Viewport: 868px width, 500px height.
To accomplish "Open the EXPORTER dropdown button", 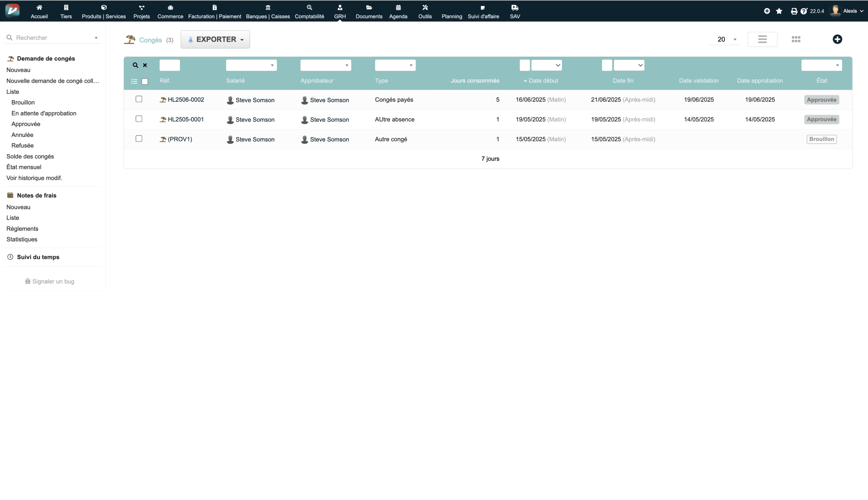I will [215, 40].
